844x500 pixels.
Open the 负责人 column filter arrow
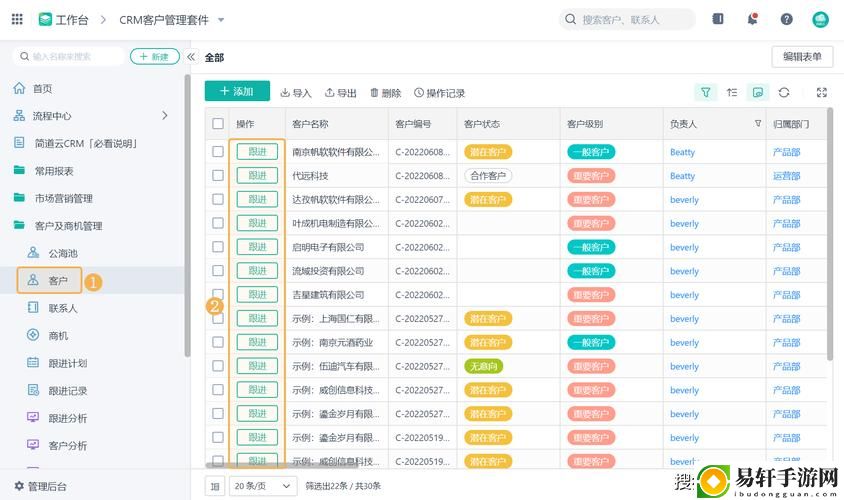(x=758, y=123)
